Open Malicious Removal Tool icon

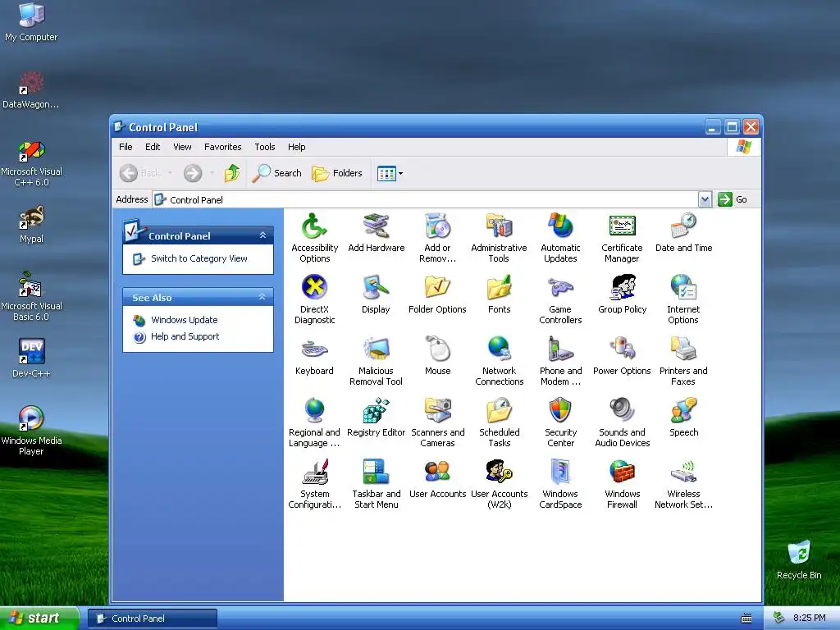click(376, 349)
